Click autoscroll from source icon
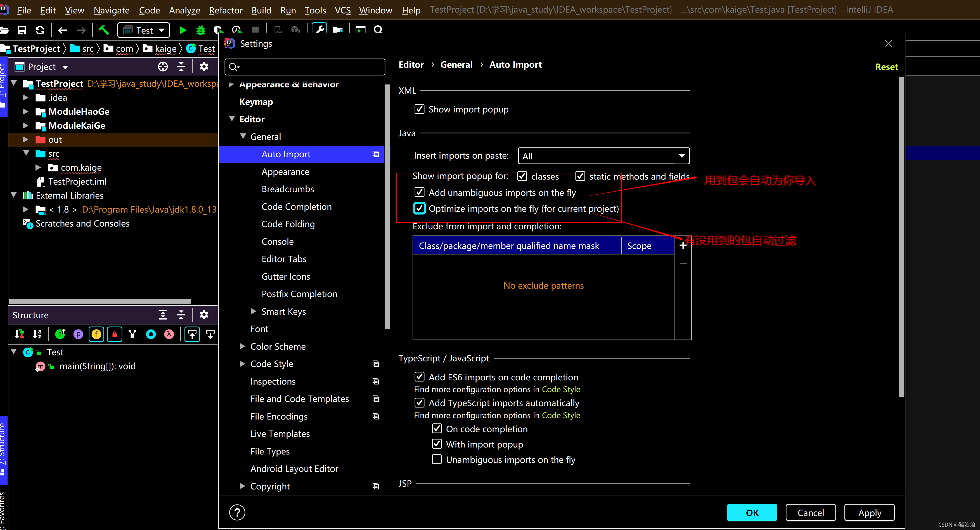Viewport: 980px width, 530px height. coord(210,334)
